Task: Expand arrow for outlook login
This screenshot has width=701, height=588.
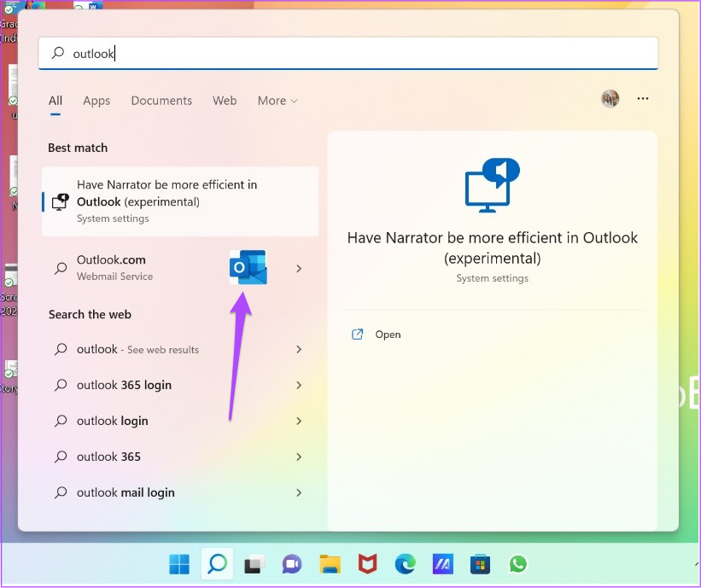Action: click(x=299, y=421)
